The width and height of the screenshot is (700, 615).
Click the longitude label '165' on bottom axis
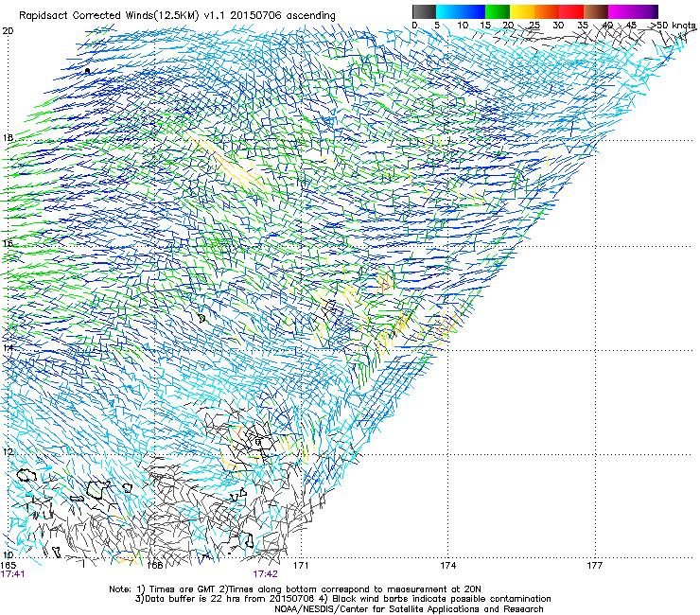(8, 566)
